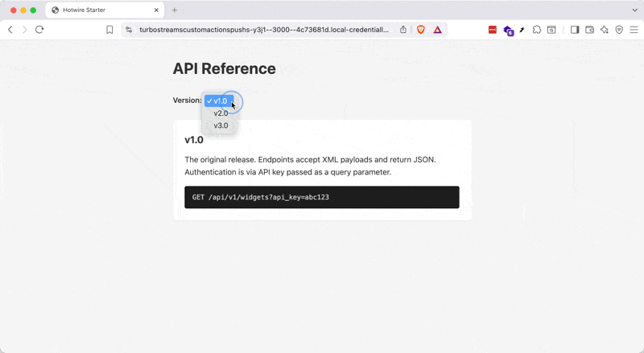Open Brave Rewards triangle icon
This screenshot has height=353, width=644.
pos(437,30)
